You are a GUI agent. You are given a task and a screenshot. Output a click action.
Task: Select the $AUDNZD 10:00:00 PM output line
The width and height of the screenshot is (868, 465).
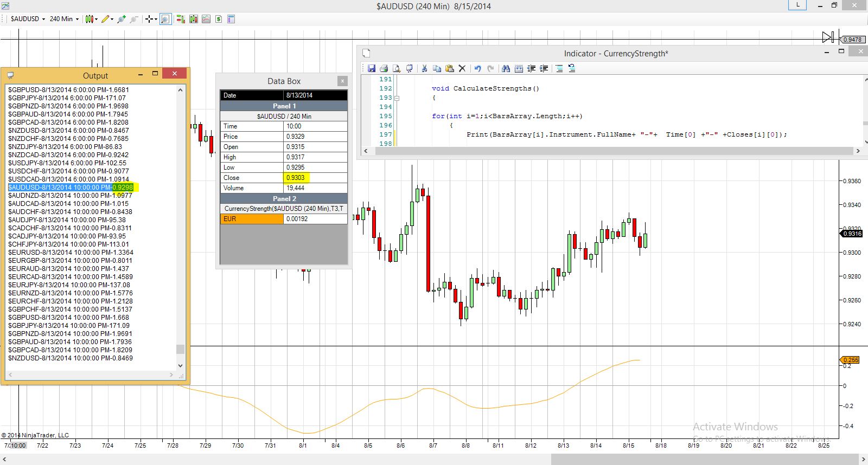point(70,196)
